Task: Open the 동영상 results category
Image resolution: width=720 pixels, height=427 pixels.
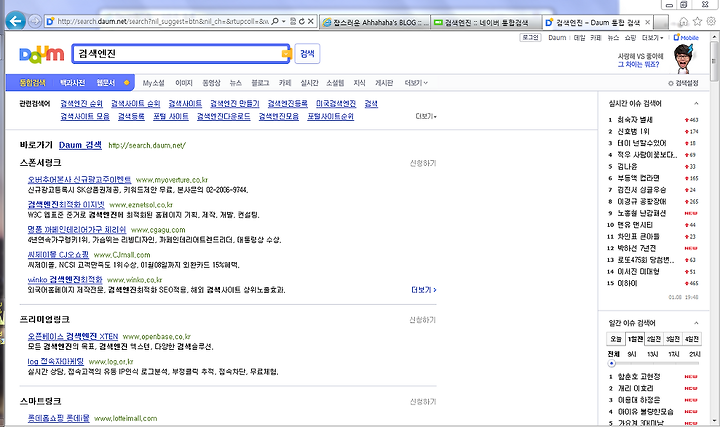Action: tap(211, 83)
